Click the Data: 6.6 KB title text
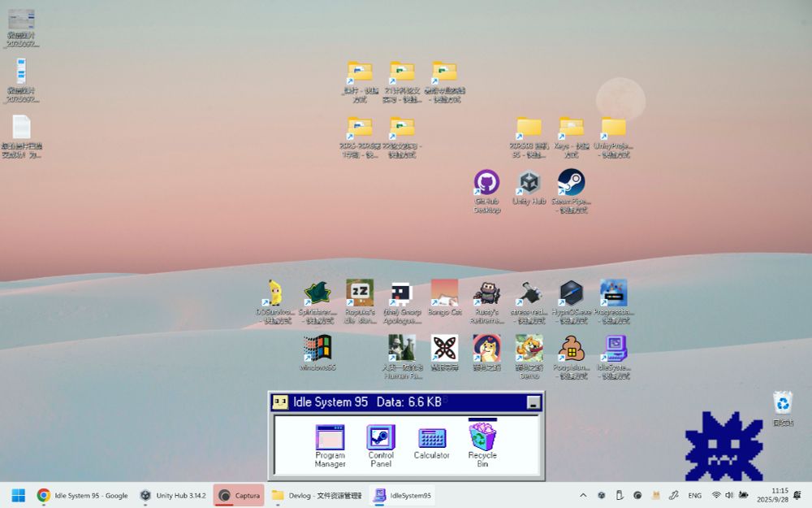The width and height of the screenshot is (812, 508). tap(409, 402)
